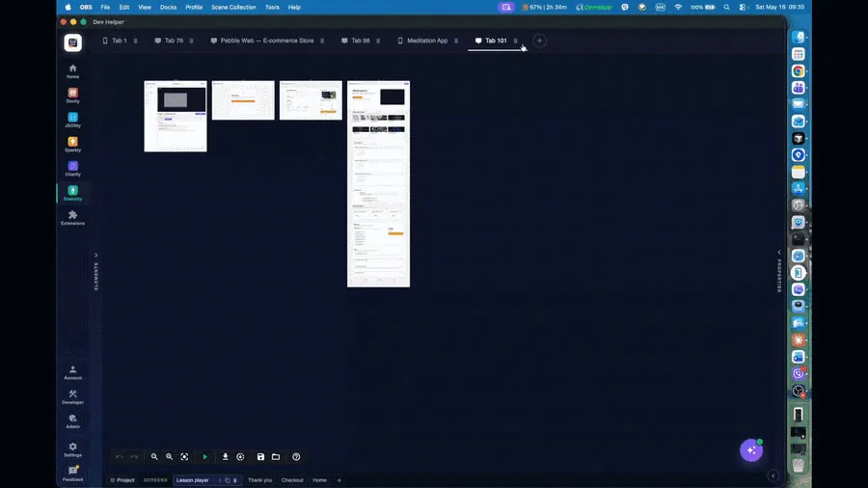This screenshot has width=868, height=488.
Task: Open the purple AI sparkle assistant button
Action: pyautogui.click(x=751, y=450)
